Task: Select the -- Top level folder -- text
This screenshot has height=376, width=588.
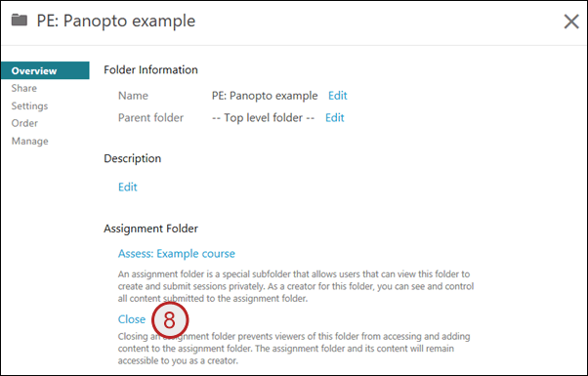Action: pyautogui.click(x=264, y=118)
